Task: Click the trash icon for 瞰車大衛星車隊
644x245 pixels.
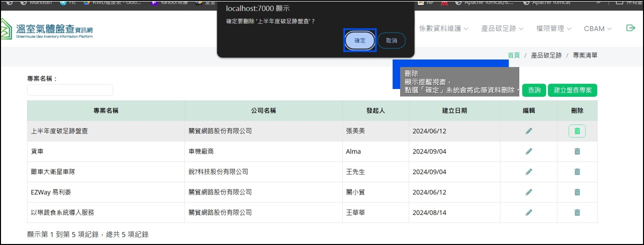Action: [x=577, y=172]
